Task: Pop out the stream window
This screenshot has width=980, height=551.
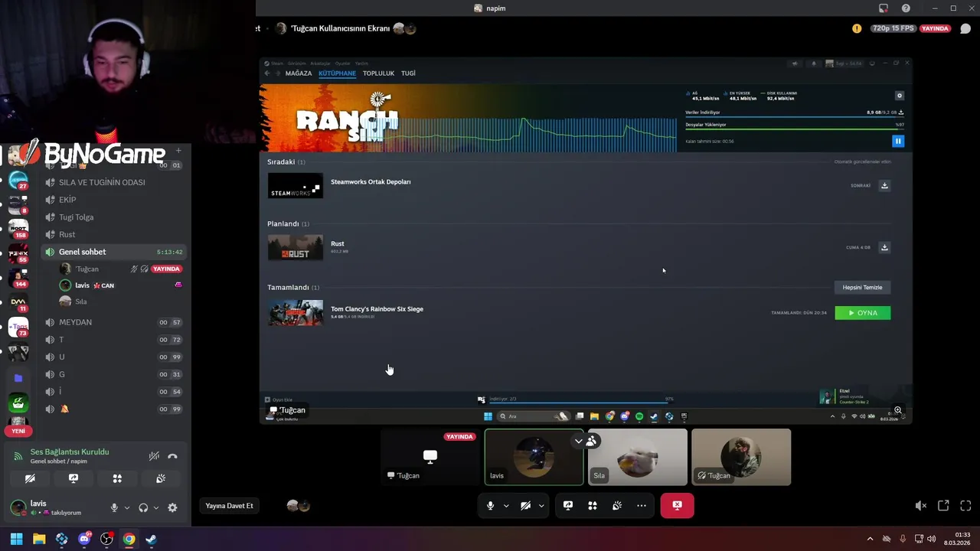Action: pos(943,506)
